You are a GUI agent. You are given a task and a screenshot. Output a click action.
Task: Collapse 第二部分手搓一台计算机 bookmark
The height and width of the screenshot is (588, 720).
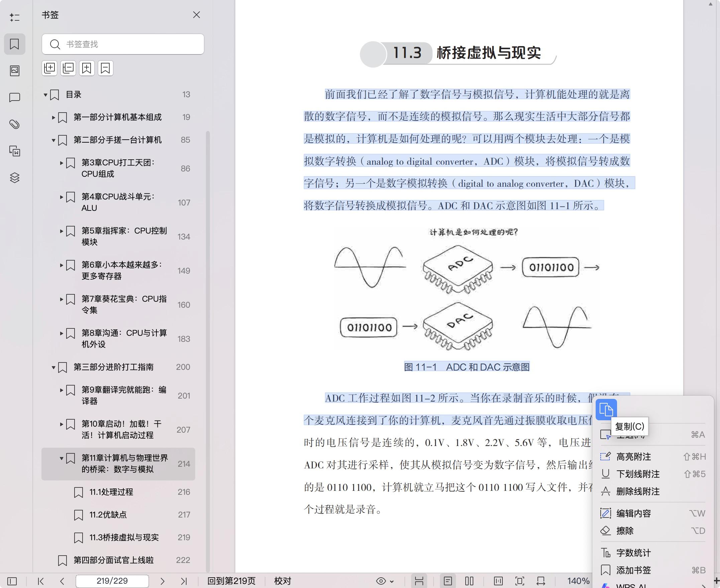53,140
